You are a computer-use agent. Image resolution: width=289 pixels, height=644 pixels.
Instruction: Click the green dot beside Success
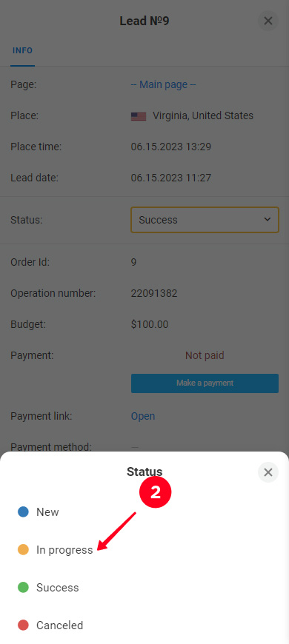pyautogui.click(x=23, y=587)
